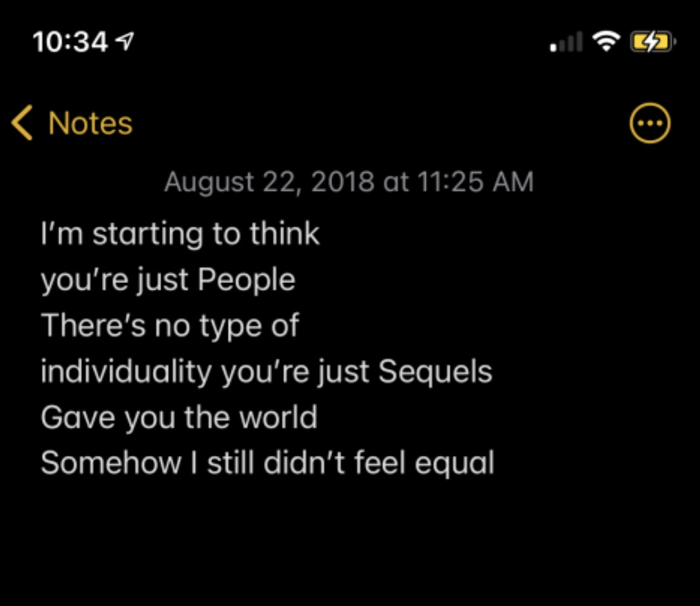Place cursor in "I'm starting to think" line
The image size is (700, 606).
pyautogui.click(x=181, y=234)
